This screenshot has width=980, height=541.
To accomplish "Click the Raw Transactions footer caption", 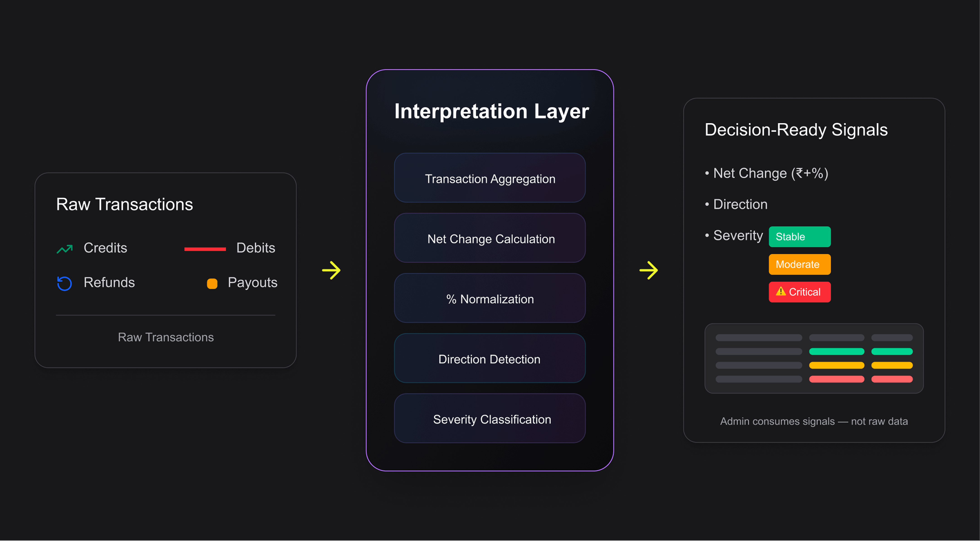I will point(166,337).
